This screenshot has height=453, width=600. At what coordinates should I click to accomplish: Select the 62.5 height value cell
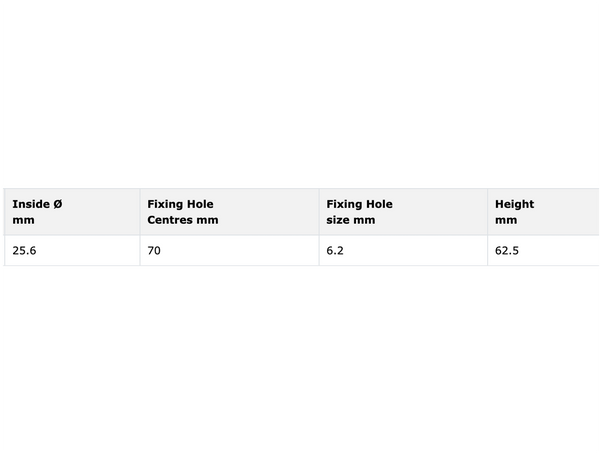(543, 250)
